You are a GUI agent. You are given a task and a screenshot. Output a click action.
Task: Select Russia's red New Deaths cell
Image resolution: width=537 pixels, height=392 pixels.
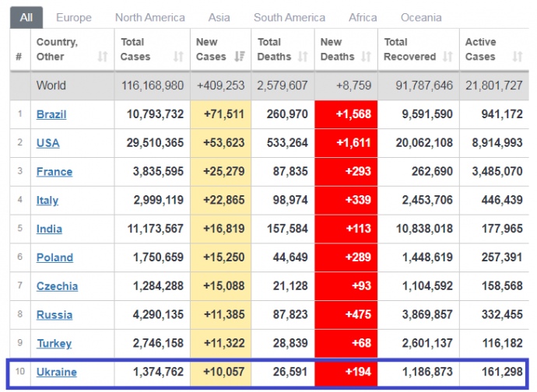[346, 315]
